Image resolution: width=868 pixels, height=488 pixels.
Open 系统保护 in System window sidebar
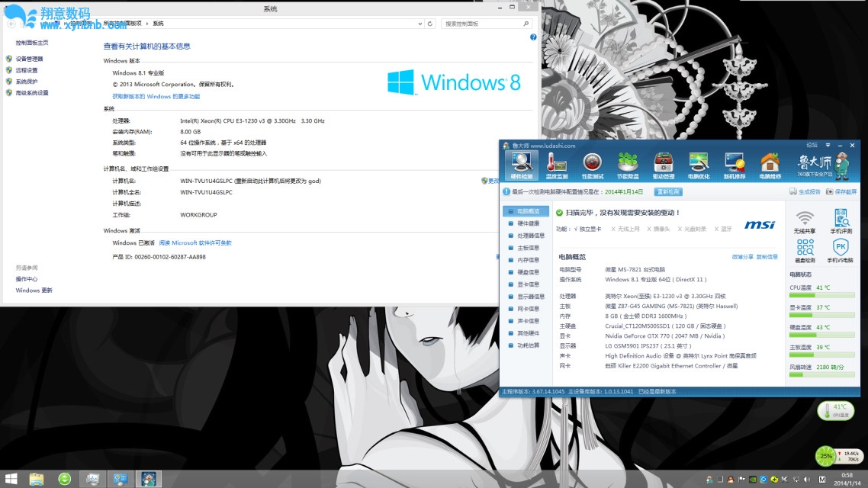(x=27, y=82)
